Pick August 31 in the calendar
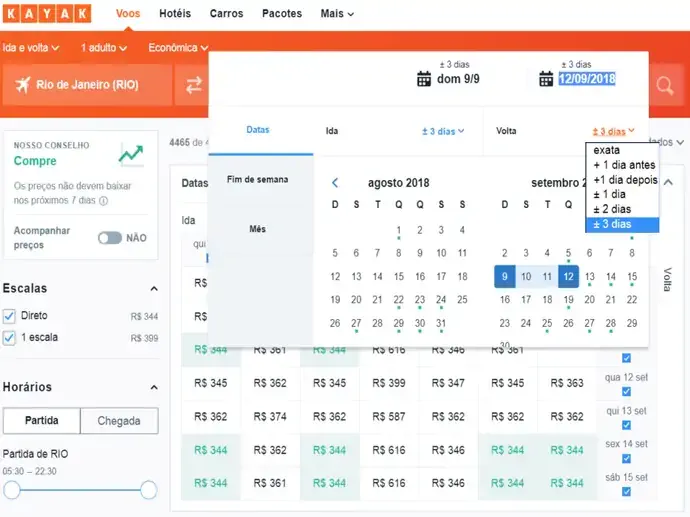This screenshot has width=690, height=517. point(441,323)
